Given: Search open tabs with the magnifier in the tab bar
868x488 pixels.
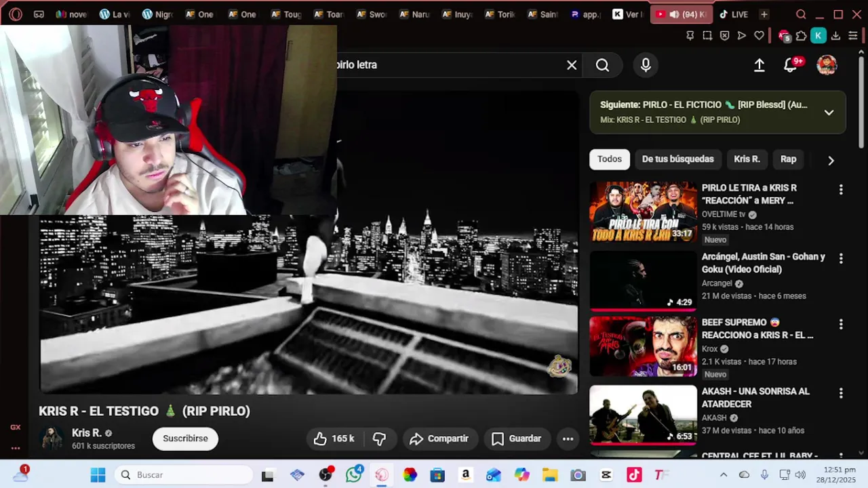Looking at the screenshot, I should pyautogui.click(x=801, y=14).
